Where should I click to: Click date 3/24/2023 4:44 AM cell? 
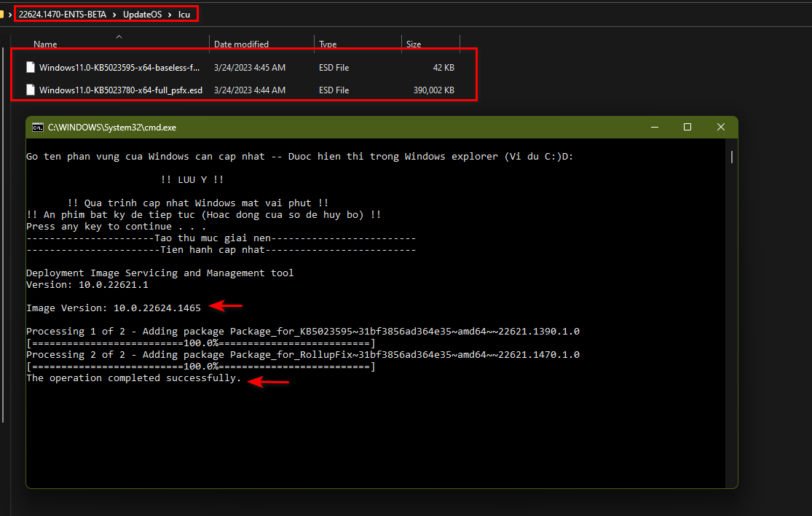pyautogui.click(x=250, y=90)
